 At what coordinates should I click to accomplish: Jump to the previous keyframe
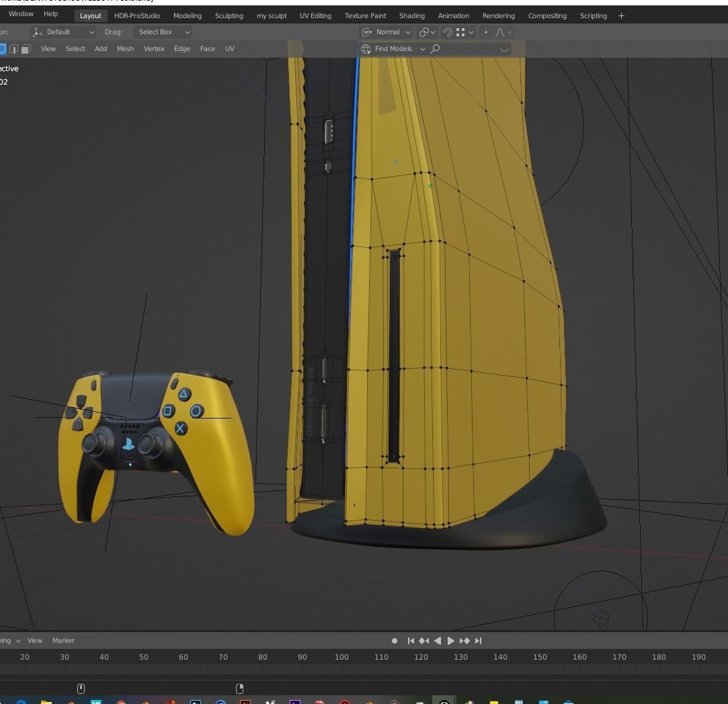tap(424, 641)
